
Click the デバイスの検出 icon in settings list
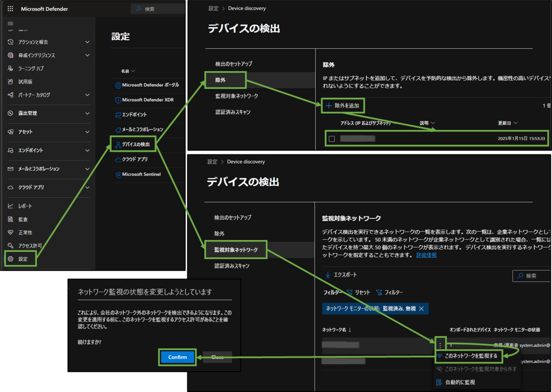click(x=118, y=145)
